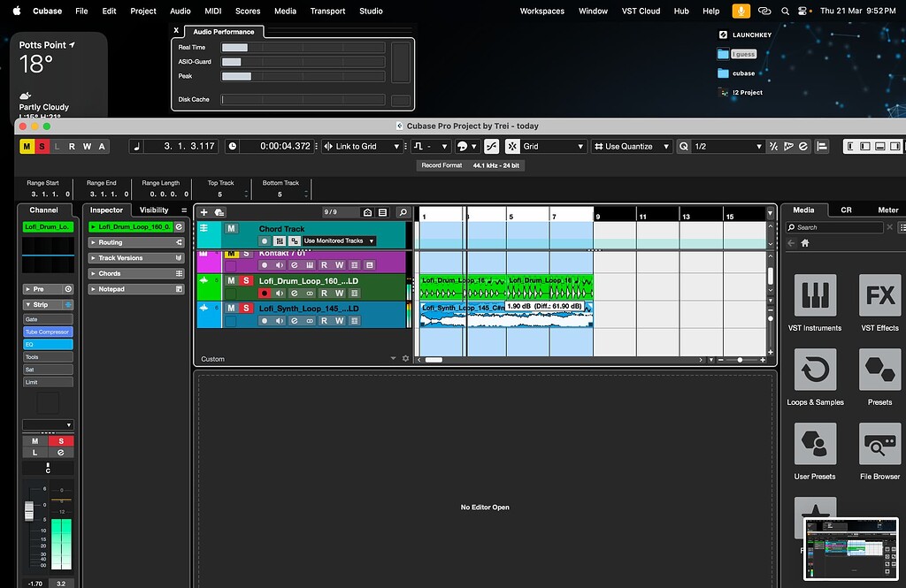Enter a value in the tempo/position display field

tap(179, 146)
